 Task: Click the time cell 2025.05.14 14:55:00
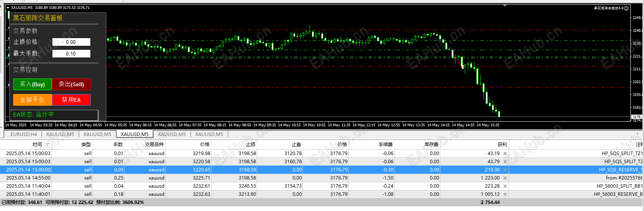[28, 178]
